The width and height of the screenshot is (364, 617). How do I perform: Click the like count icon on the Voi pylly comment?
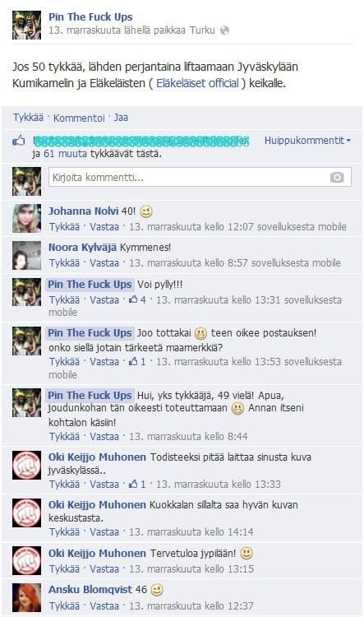tap(133, 299)
